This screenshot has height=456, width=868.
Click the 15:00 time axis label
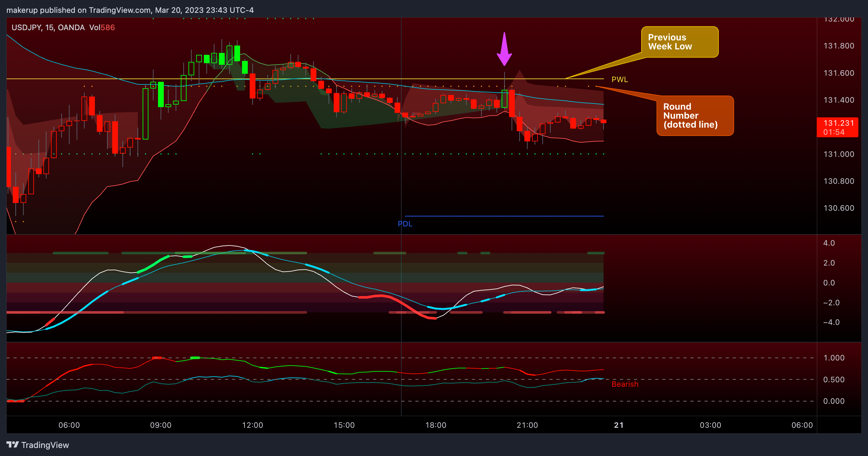pyautogui.click(x=344, y=425)
